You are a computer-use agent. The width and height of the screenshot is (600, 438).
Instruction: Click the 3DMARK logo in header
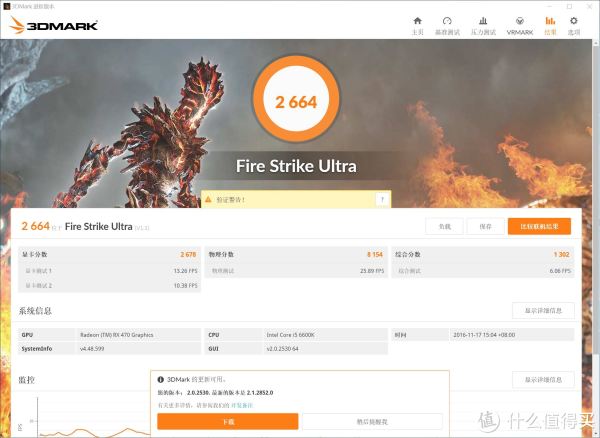point(54,25)
